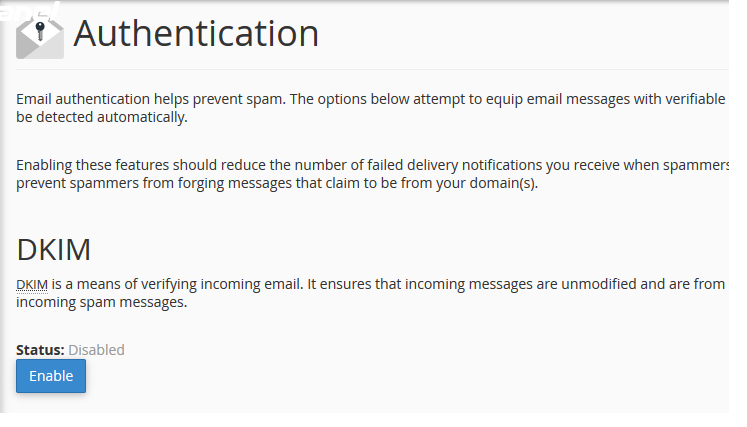Click the dotted-underlined DKIM abbreviation
747x427 pixels.
click(x=32, y=284)
